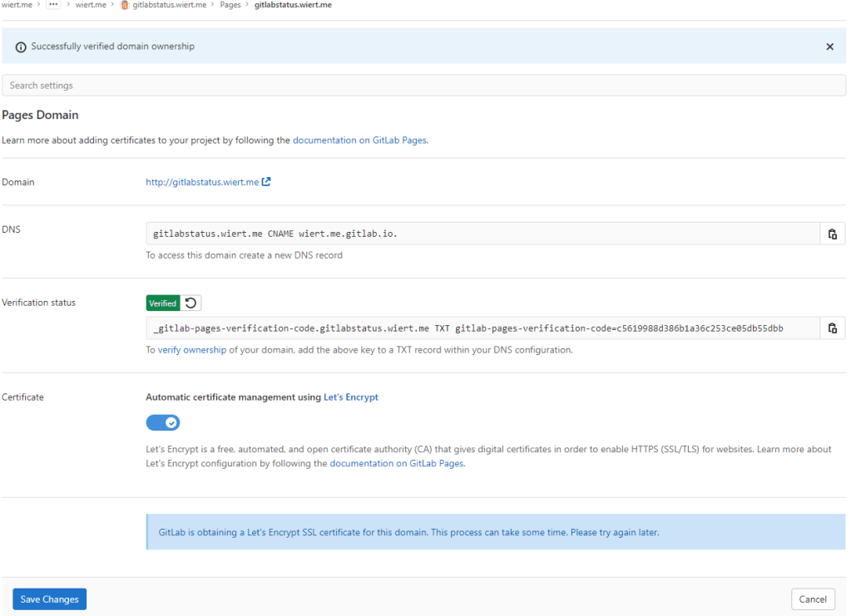The image size is (851, 616).
Task: Open the documentation on GitLab Pages link
Action: tap(358, 140)
